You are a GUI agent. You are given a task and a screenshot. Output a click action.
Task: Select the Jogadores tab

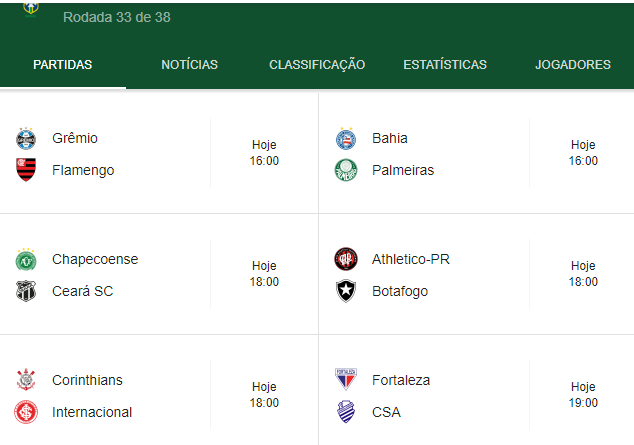pos(572,64)
